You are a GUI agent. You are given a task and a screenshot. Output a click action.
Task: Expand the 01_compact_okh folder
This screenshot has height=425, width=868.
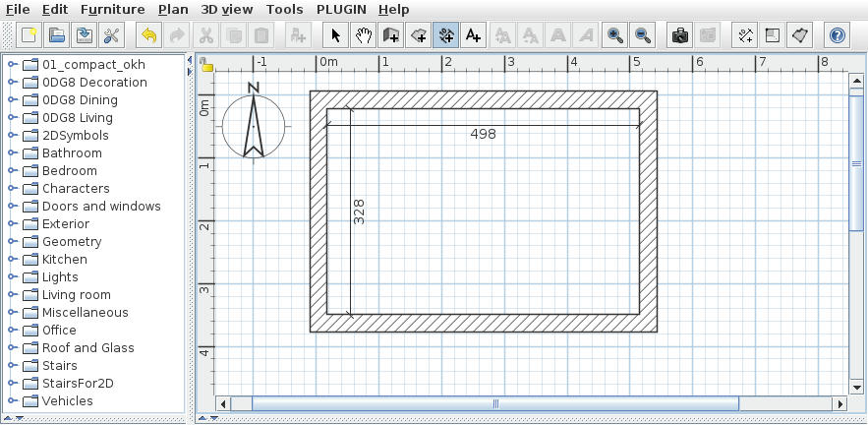click(x=12, y=65)
